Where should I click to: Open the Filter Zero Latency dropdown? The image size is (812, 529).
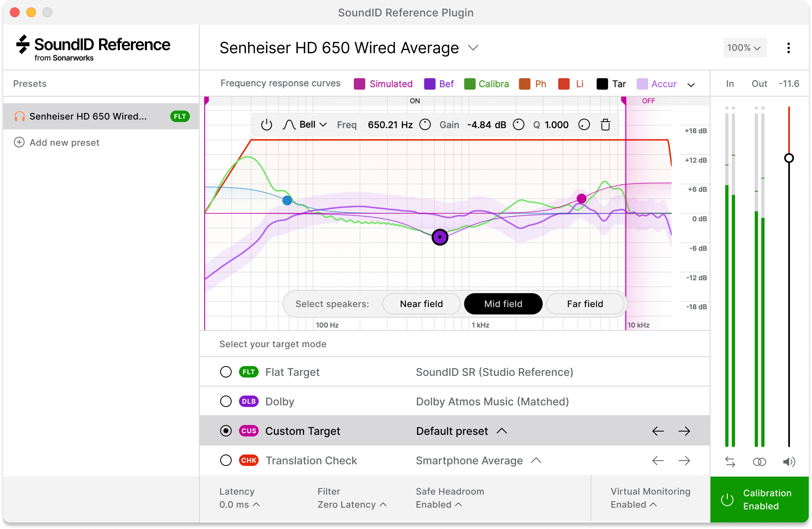(x=352, y=504)
